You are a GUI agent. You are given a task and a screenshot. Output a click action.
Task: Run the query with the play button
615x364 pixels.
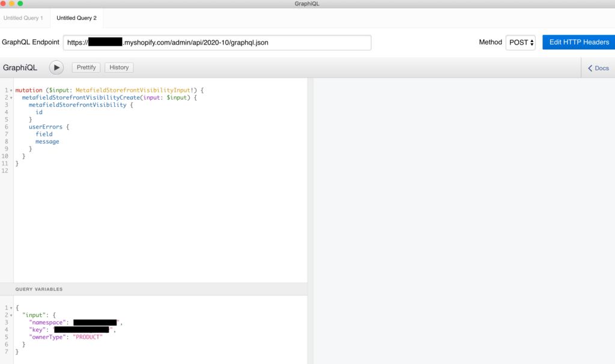56,67
